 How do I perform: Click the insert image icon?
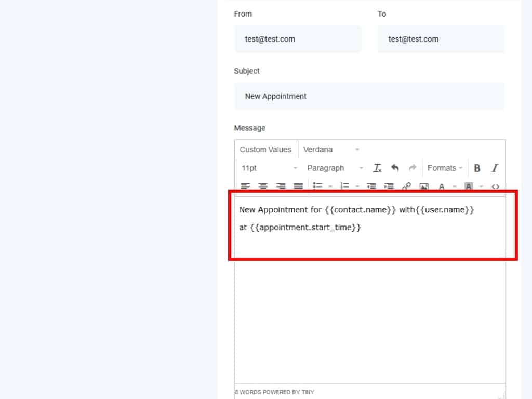coord(424,186)
